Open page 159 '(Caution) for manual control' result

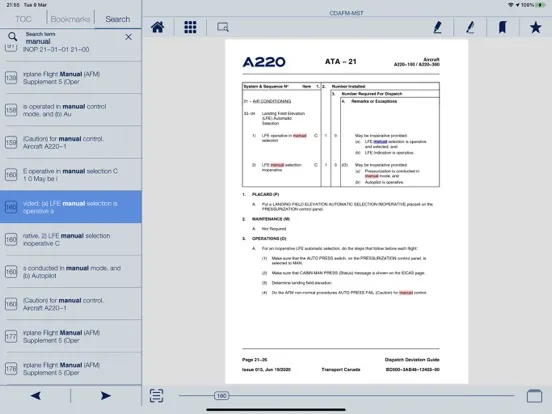[x=71, y=142]
